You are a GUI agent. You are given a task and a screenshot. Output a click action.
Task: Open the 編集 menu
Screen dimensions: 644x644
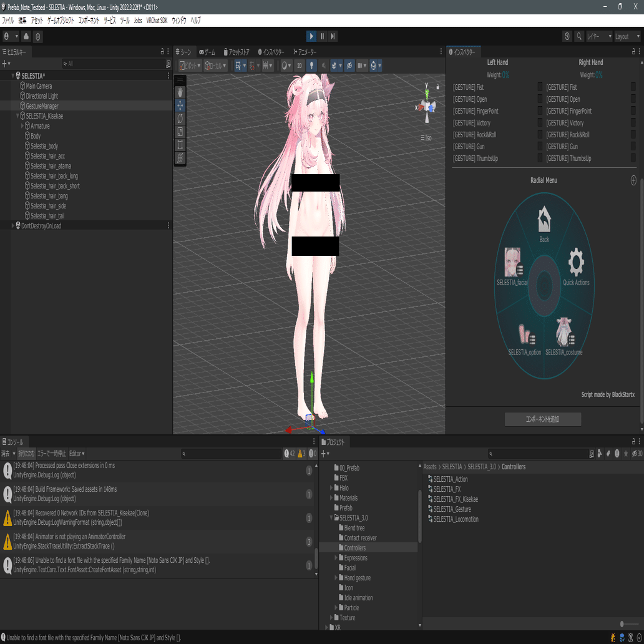pyautogui.click(x=22, y=20)
